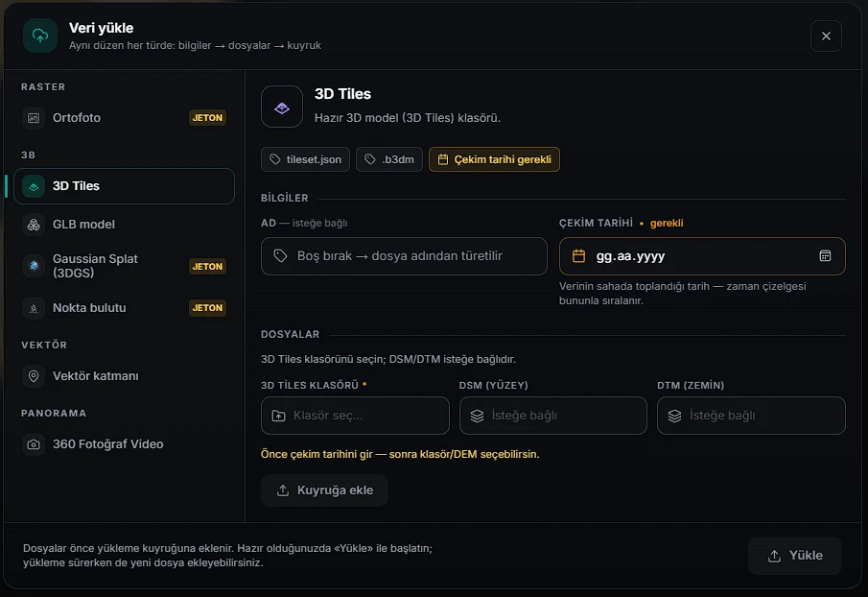868x597 pixels.
Task: Select the Ortofoto image icon in the sidebar
Action: [x=34, y=118]
